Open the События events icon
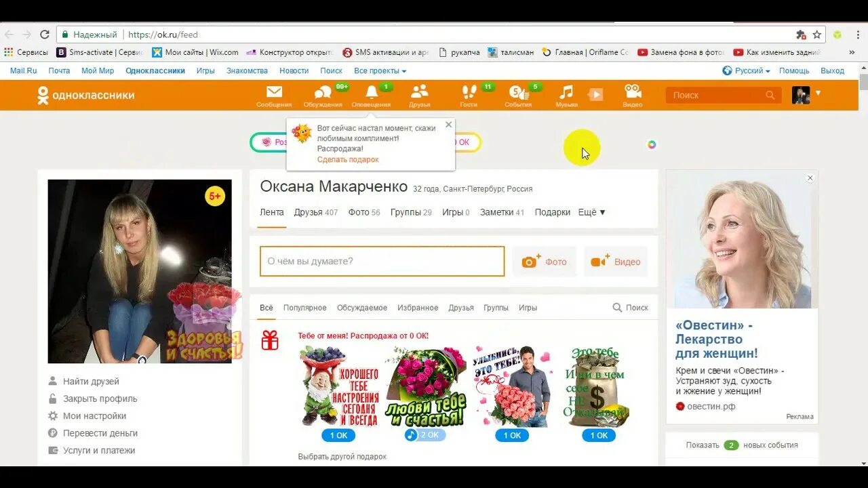Image resolution: width=868 pixels, height=488 pixels. coord(518,95)
